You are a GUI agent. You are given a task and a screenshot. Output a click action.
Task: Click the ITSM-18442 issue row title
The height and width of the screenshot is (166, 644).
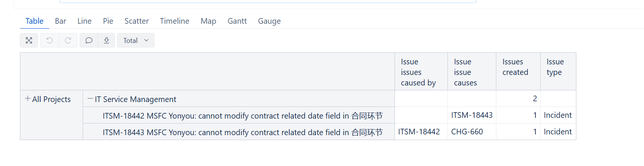coord(243,116)
